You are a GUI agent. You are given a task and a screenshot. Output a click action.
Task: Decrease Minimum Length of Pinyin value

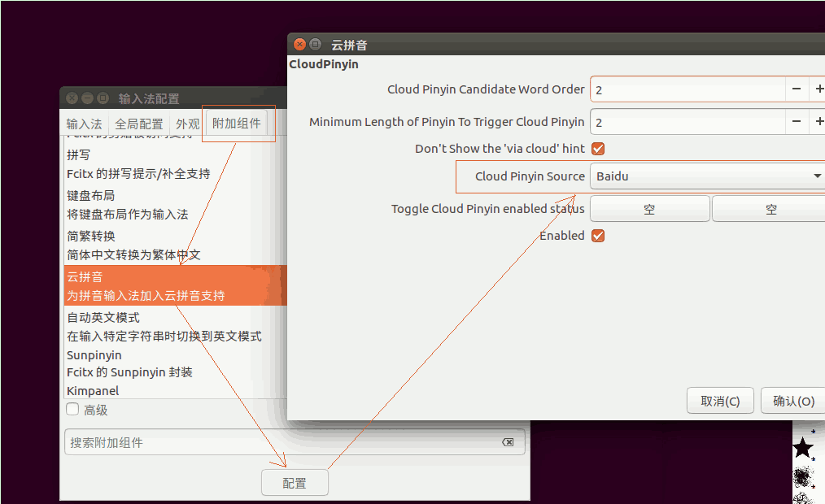click(x=797, y=122)
